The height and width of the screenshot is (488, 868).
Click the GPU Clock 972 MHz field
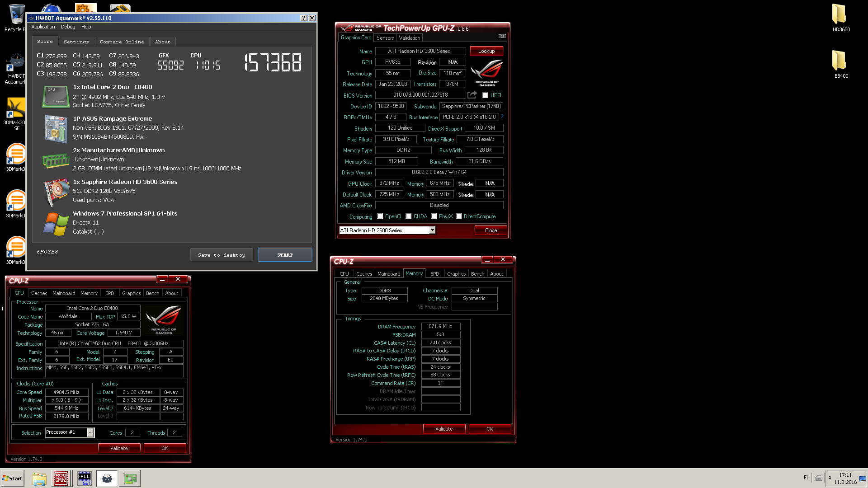[x=389, y=183]
